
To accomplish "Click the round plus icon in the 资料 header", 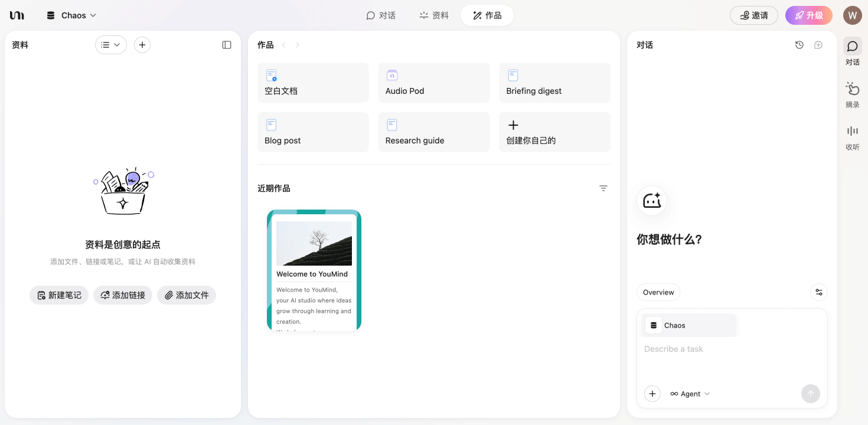I will tap(142, 45).
